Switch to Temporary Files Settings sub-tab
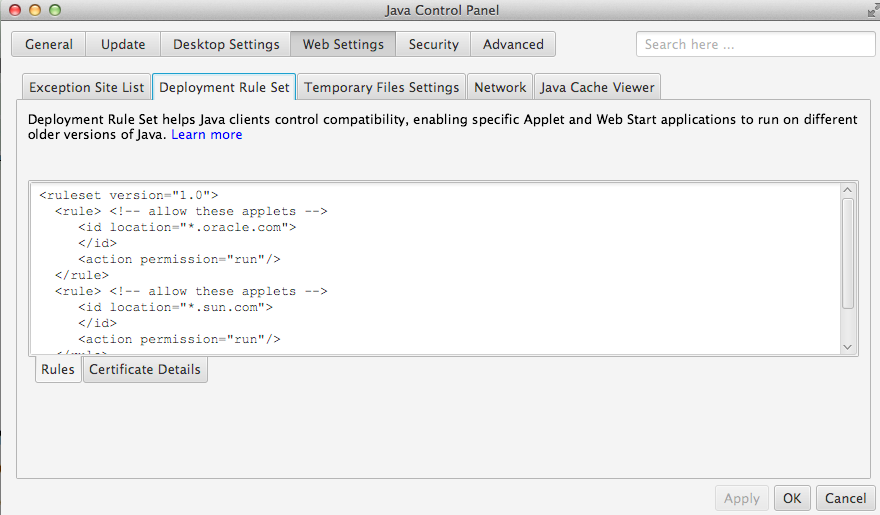 click(381, 87)
